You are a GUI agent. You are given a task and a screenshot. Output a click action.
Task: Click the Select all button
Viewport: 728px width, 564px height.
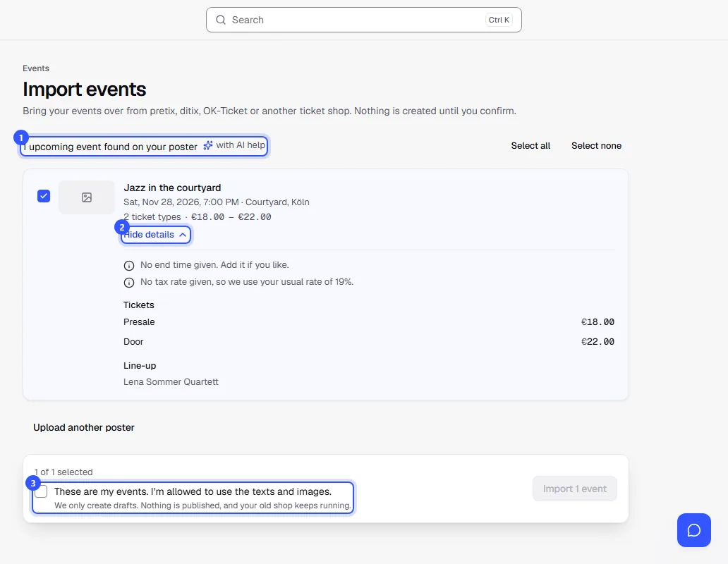tap(530, 146)
